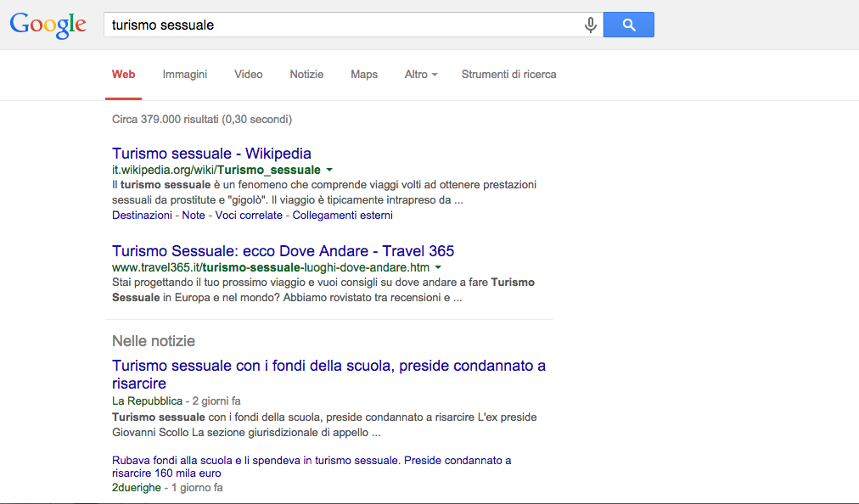The width and height of the screenshot is (859, 504).
Task: Open the Wikipedia result title link
Action: 211,154
